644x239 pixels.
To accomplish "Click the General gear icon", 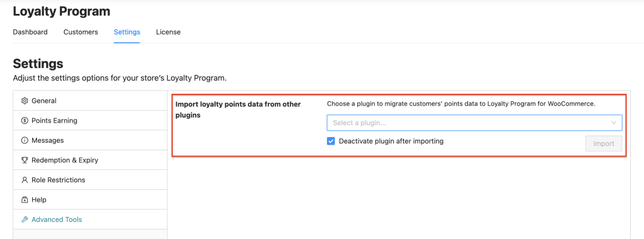I will [25, 101].
